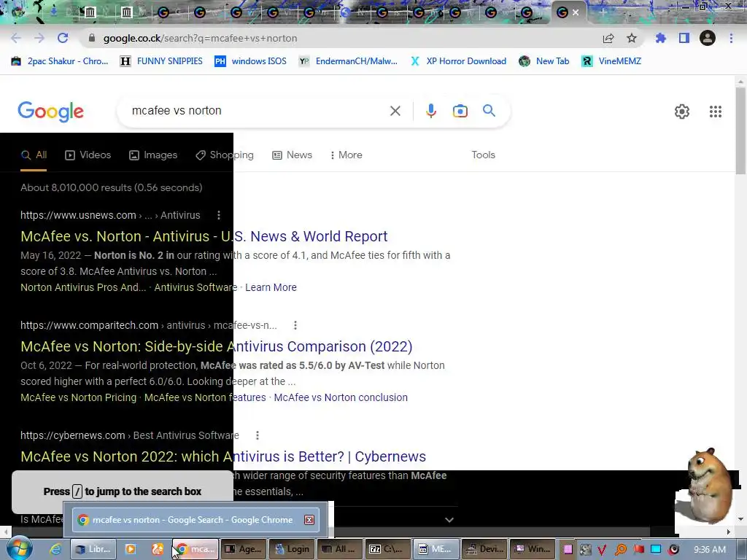747x560 pixels.
Task: Switch to the News tab
Action: (x=292, y=155)
